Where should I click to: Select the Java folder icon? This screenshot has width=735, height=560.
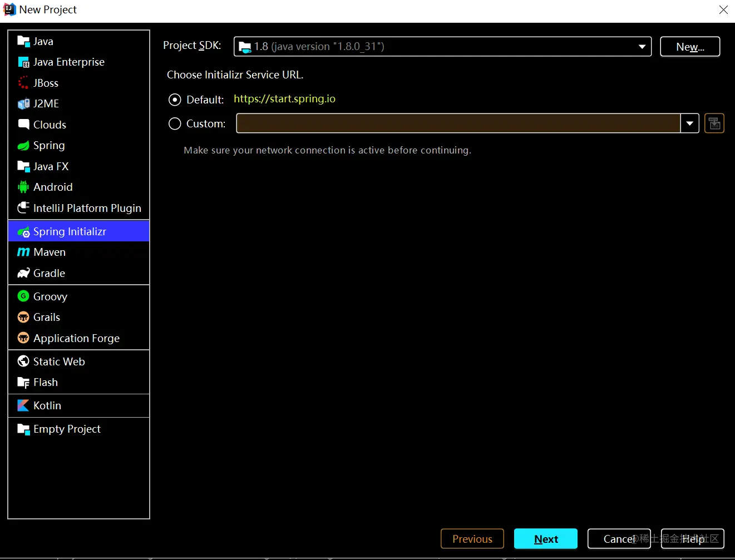click(23, 41)
